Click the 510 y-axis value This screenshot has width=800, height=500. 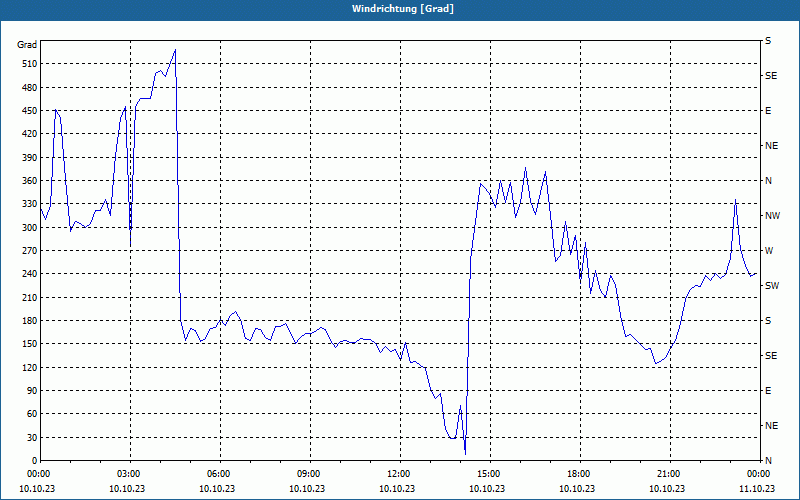(x=30, y=64)
